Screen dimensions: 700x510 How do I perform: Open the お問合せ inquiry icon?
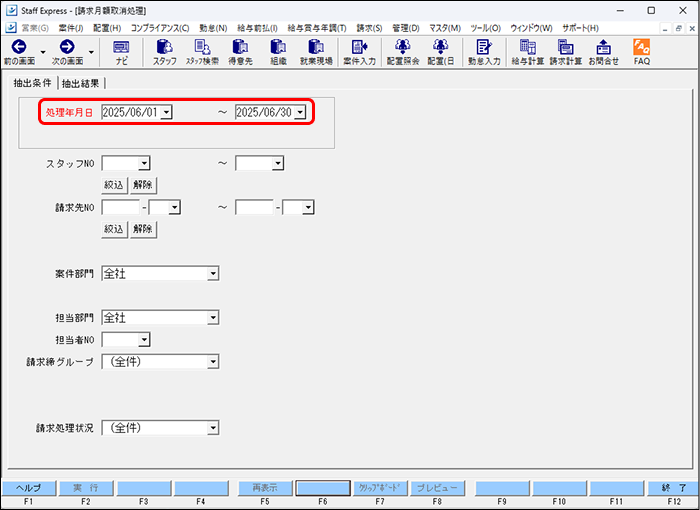coord(604,52)
